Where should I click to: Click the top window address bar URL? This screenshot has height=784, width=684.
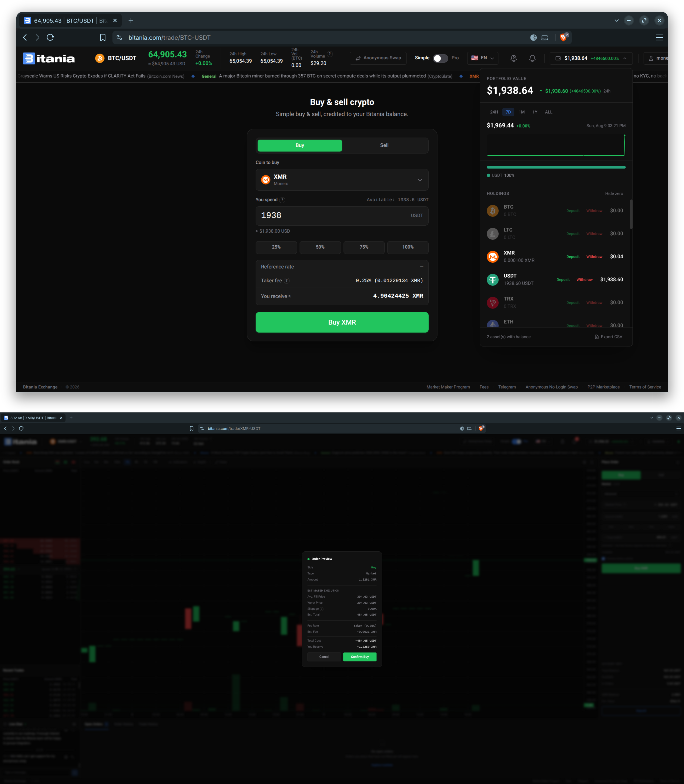170,37
